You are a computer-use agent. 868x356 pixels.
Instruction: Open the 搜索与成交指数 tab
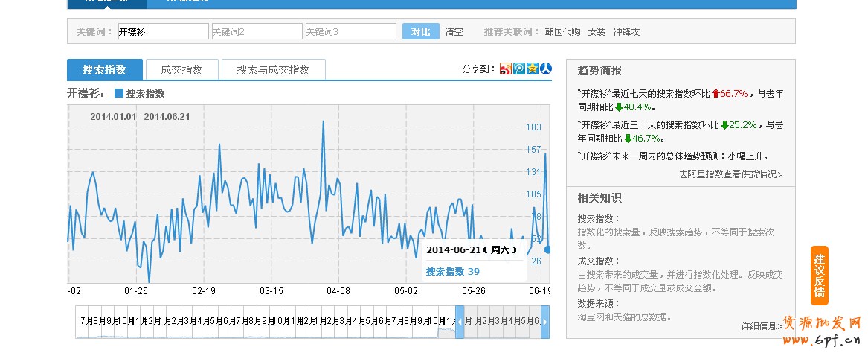(x=273, y=70)
